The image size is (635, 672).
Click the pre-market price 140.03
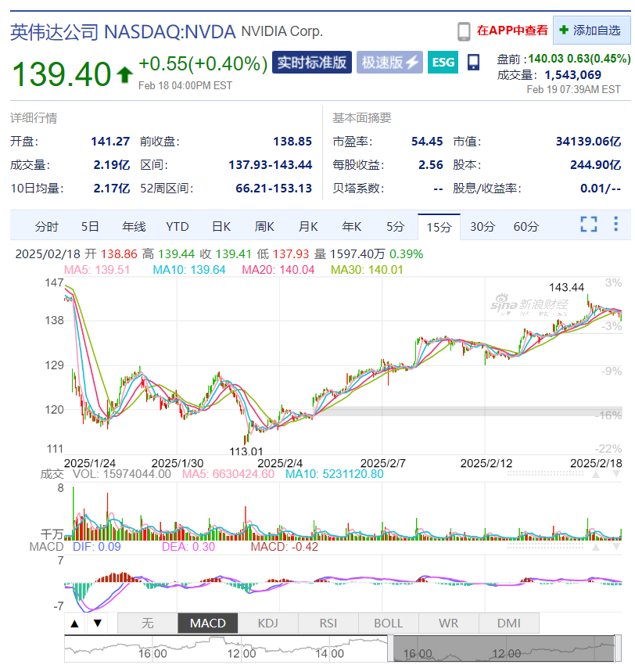pyautogui.click(x=546, y=59)
